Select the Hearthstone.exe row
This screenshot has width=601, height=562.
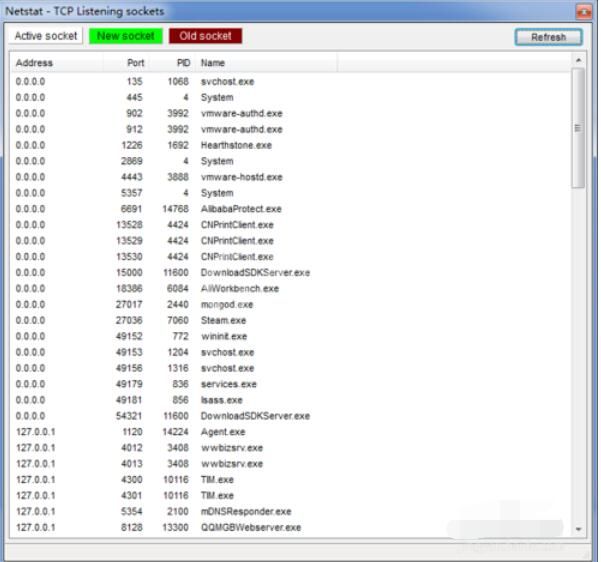(291, 145)
